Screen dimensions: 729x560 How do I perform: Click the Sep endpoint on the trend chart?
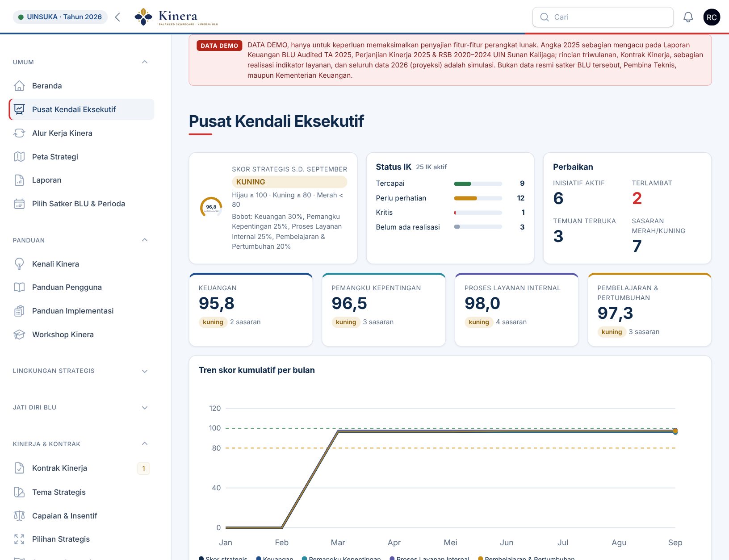click(x=675, y=431)
